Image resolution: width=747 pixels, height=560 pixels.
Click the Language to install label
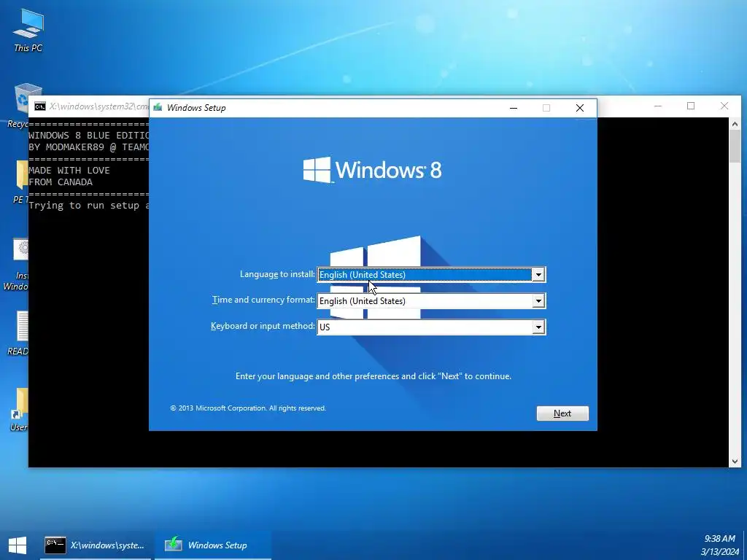277,274
